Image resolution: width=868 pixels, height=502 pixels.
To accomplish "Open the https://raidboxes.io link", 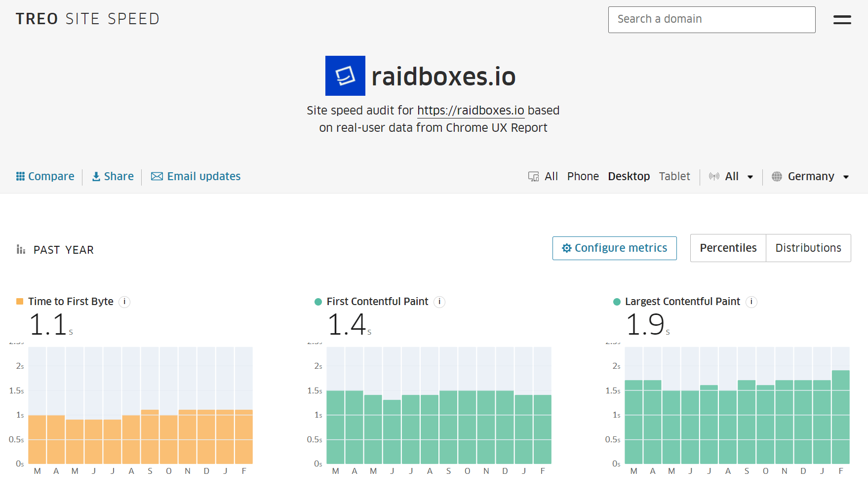I will 471,111.
